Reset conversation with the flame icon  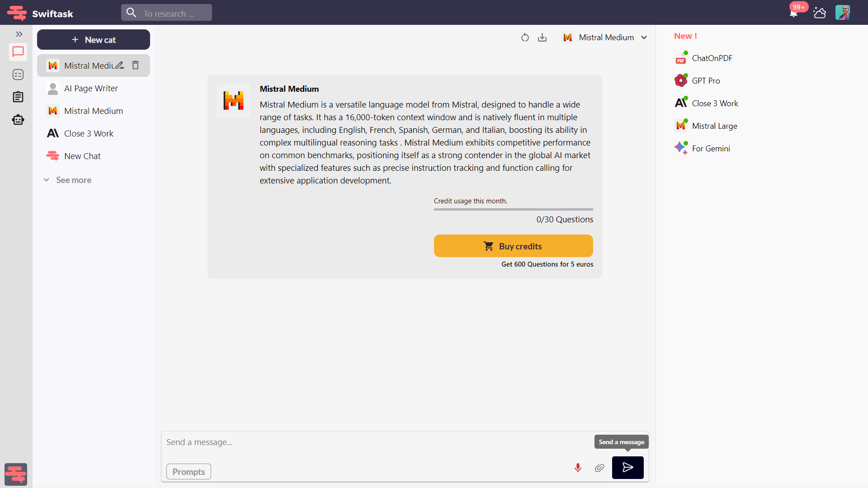tap(525, 38)
